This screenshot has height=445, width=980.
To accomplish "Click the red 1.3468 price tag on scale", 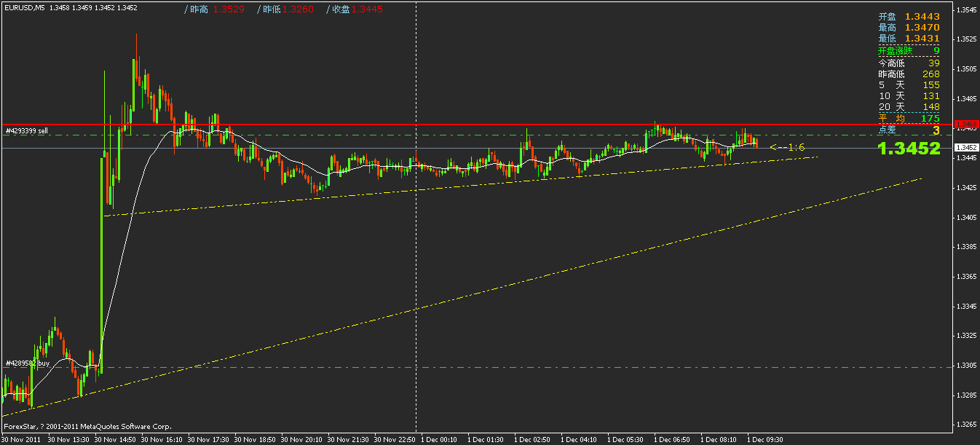I will pyautogui.click(x=967, y=125).
